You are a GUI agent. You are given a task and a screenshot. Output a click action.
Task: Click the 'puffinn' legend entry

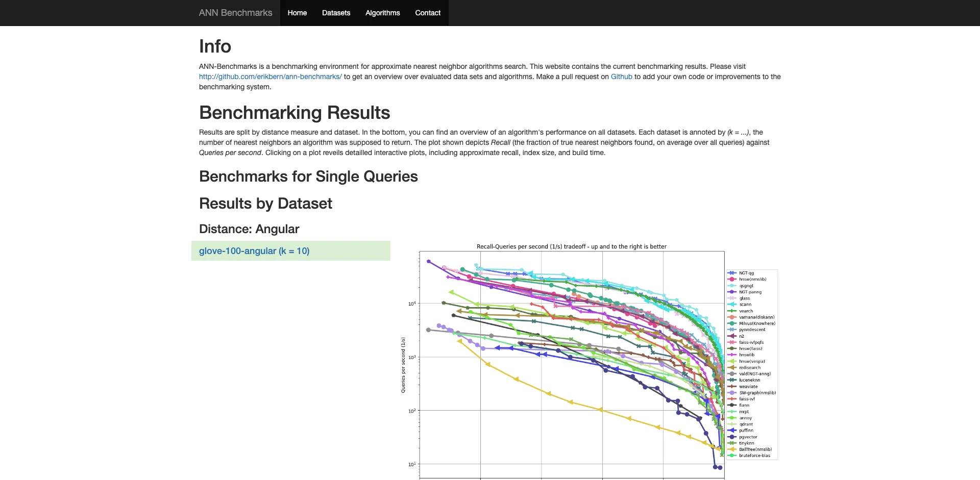[746, 431]
